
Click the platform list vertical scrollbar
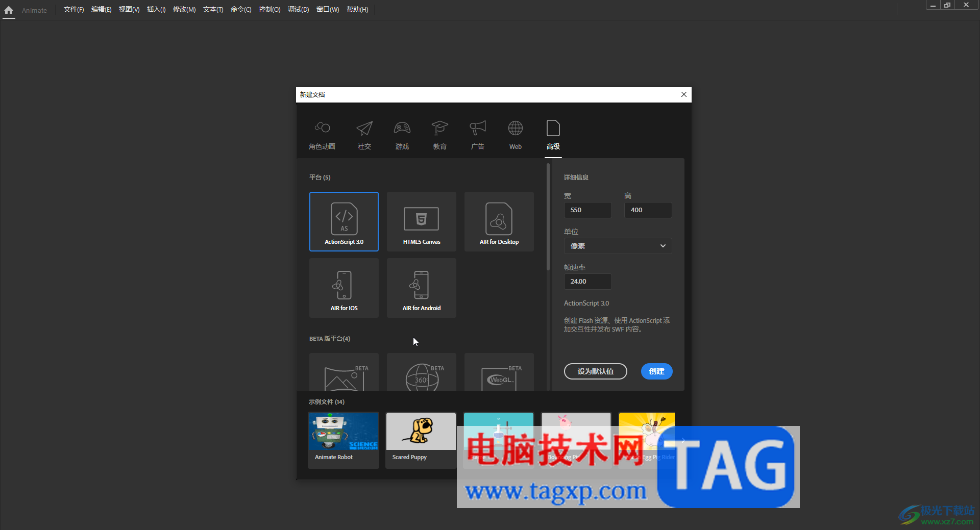(x=548, y=217)
